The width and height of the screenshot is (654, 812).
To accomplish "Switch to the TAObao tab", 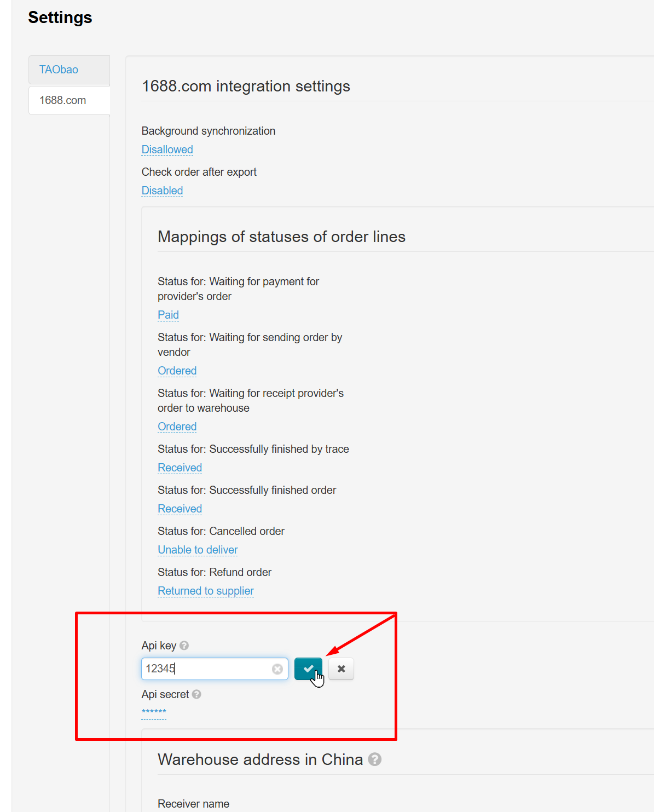I will click(59, 70).
